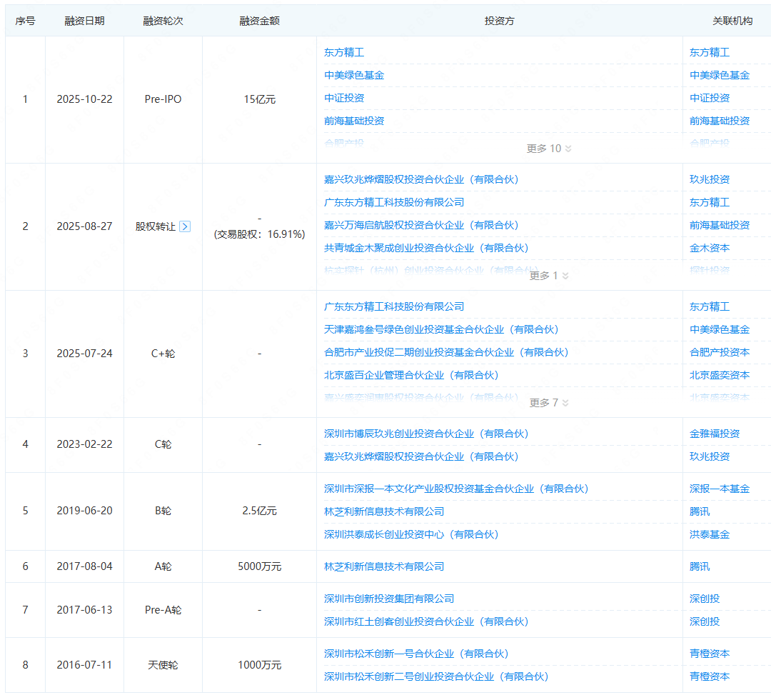
Task: Open 嘉兴万海启航股权投资合伙企业 link
Action: [x=421, y=226]
